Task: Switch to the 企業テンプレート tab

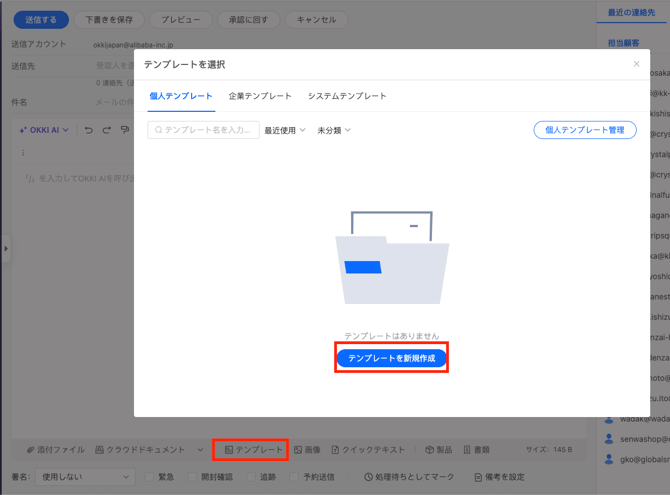Action: click(260, 96)
